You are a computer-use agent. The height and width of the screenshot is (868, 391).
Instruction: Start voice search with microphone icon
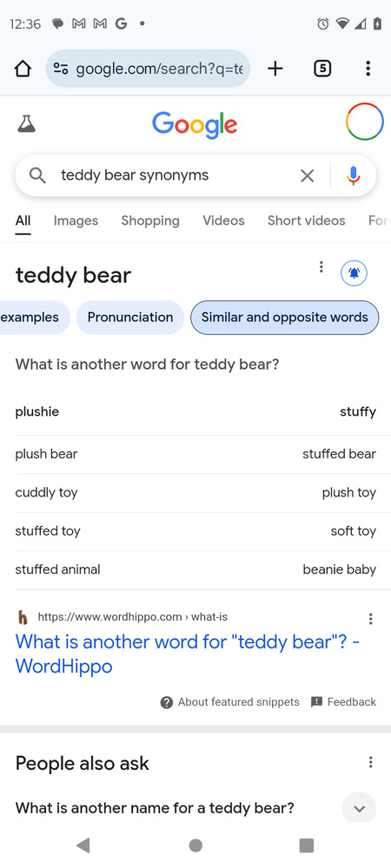[x=354, y=175]
